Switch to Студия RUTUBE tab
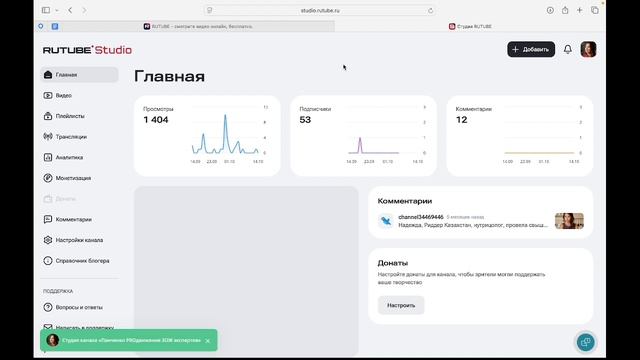The height and width of the screenshot is (360, 640). coord(470,26)
